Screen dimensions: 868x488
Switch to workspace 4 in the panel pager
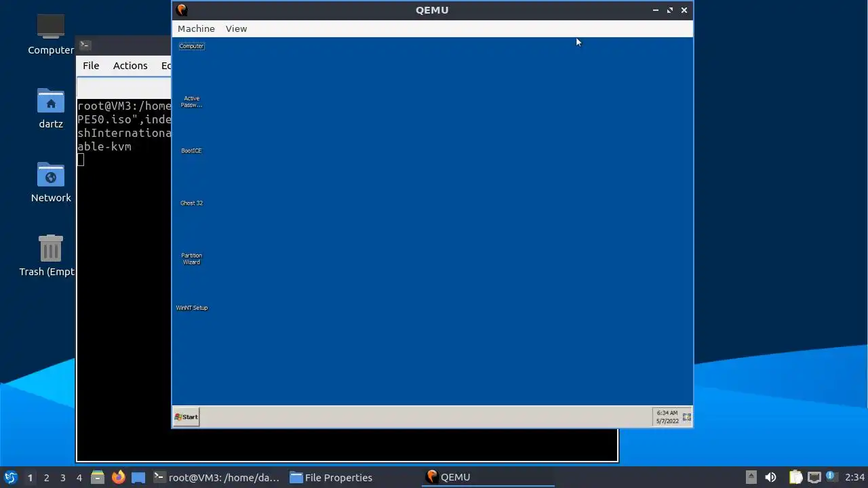(79, 477)
